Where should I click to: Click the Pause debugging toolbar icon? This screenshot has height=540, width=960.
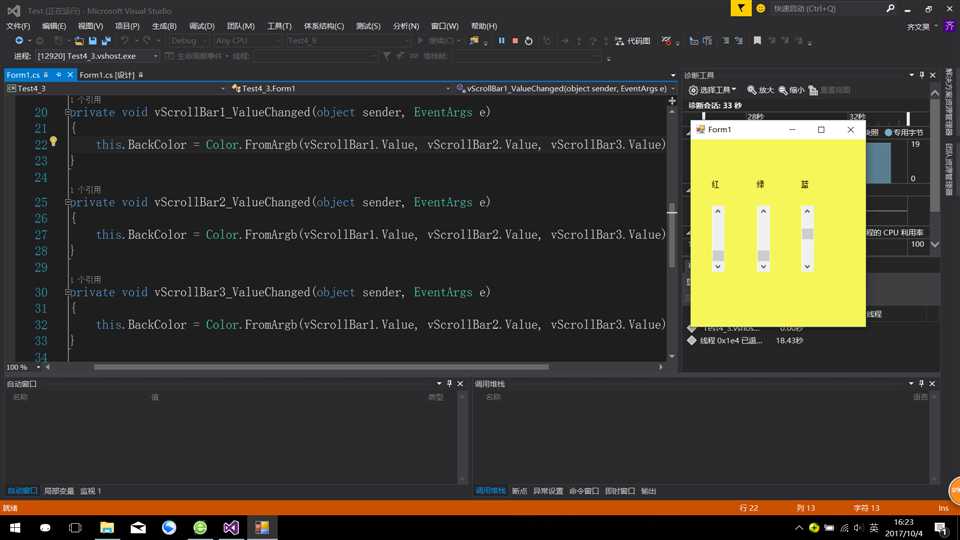tap(501, 40)
